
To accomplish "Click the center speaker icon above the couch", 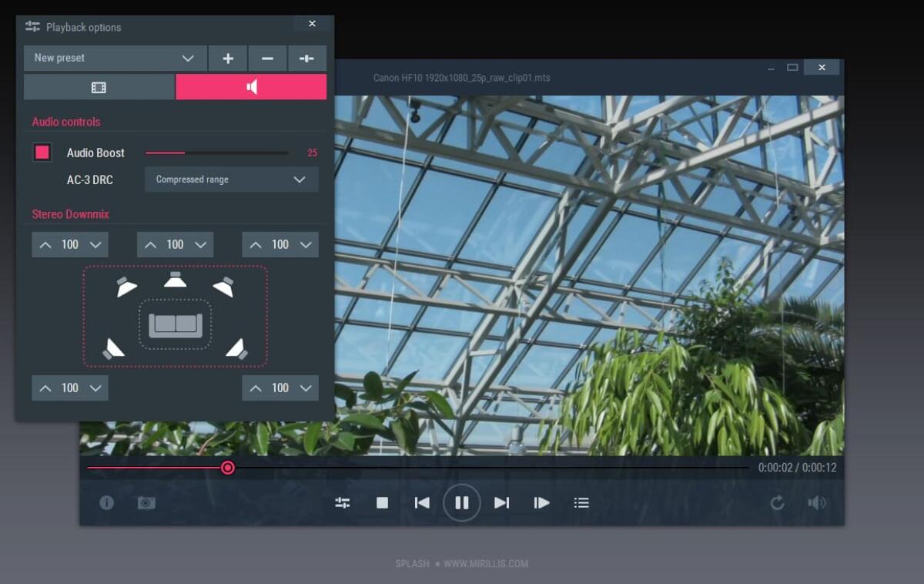I will [176, 279].
